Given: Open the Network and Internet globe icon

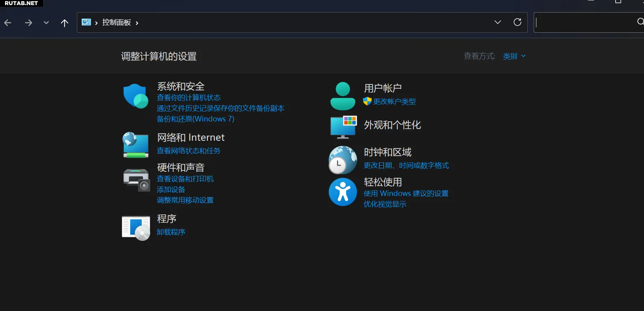Looking at the screenshot, I should (x=136, y=145).
